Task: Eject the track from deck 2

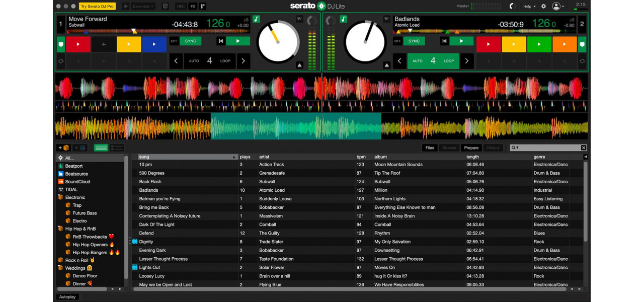Action: (x=386, y=65)
